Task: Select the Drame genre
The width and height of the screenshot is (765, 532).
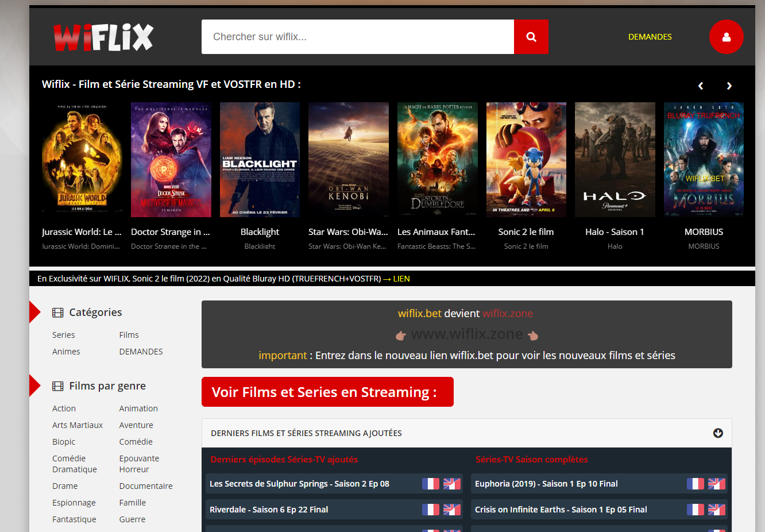Action: [x=65, y=486]
